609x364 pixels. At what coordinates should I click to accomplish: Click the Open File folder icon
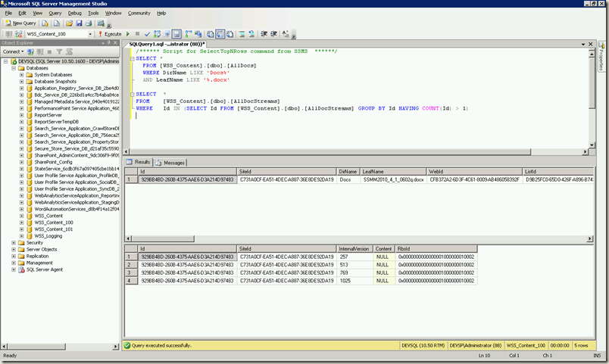tap(69, 23)
